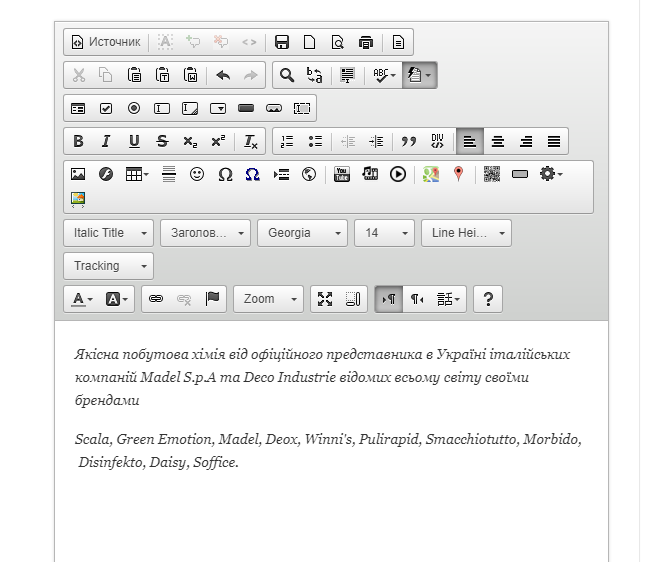Insert an Image
Screen dimensions: 645x562
coord(78,174)
